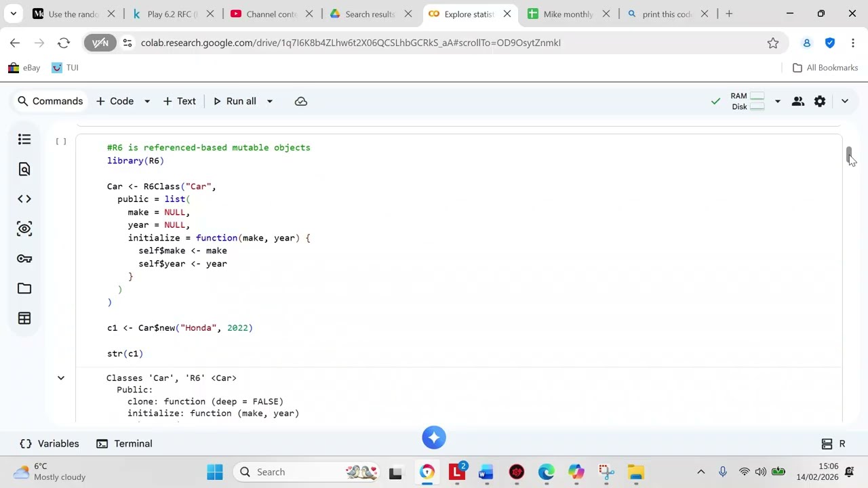Image resolution: width=868 pixels, height=488 pixels.
Task: Open the Terminal panel
Action: click(124, 443)
